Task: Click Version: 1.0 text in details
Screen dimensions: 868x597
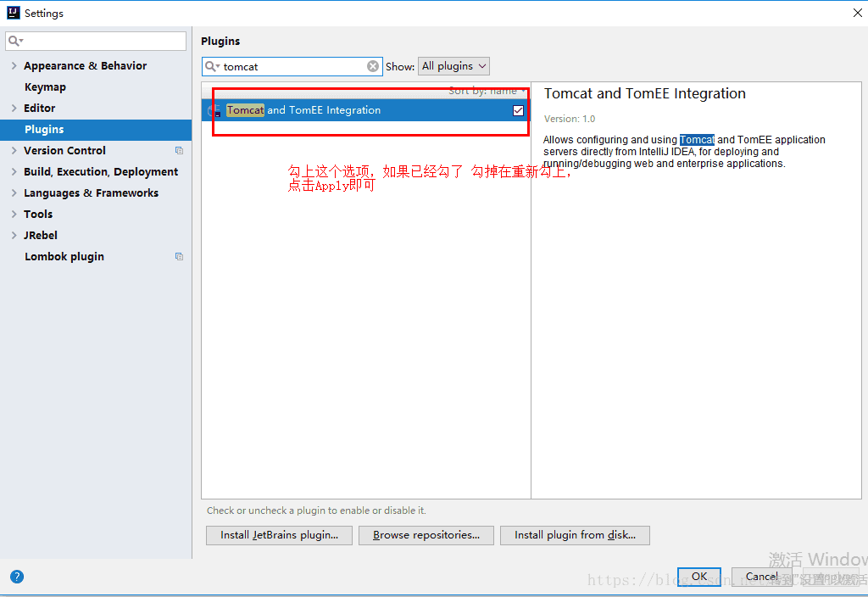Action: point(570,119)
